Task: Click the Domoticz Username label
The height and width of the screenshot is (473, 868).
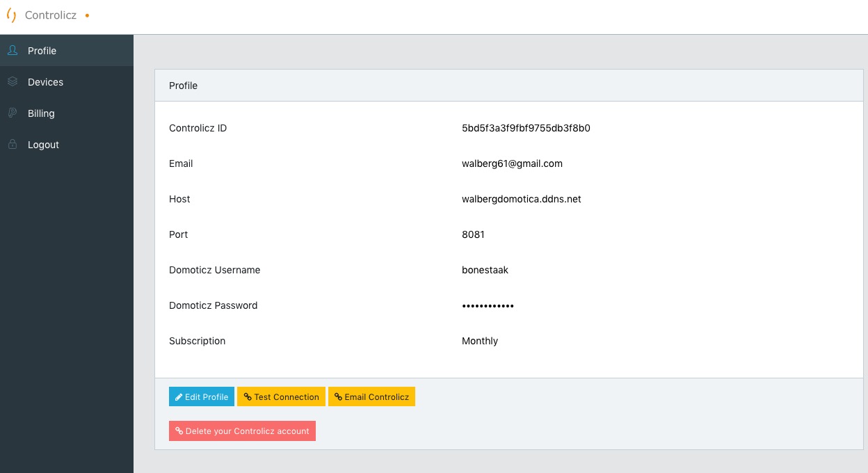Action: [214, 270]
